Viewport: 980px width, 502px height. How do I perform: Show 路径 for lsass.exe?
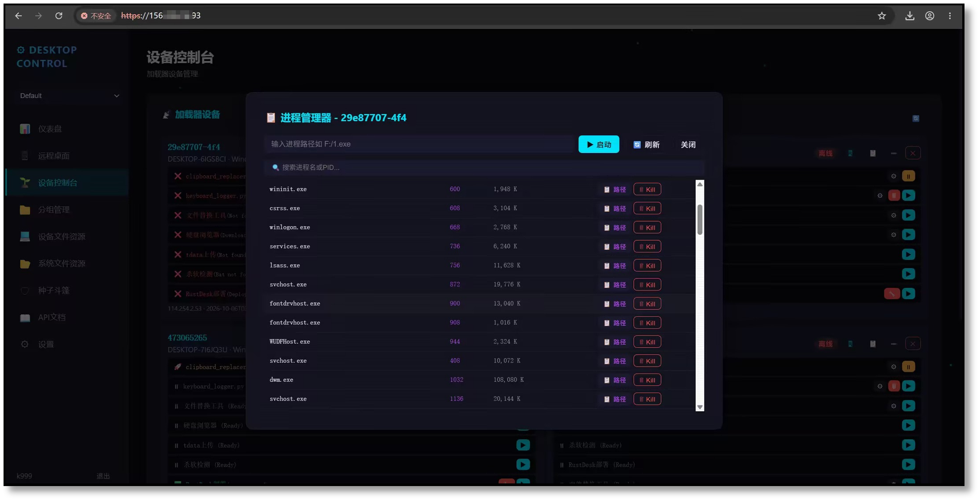coord(615,266)
